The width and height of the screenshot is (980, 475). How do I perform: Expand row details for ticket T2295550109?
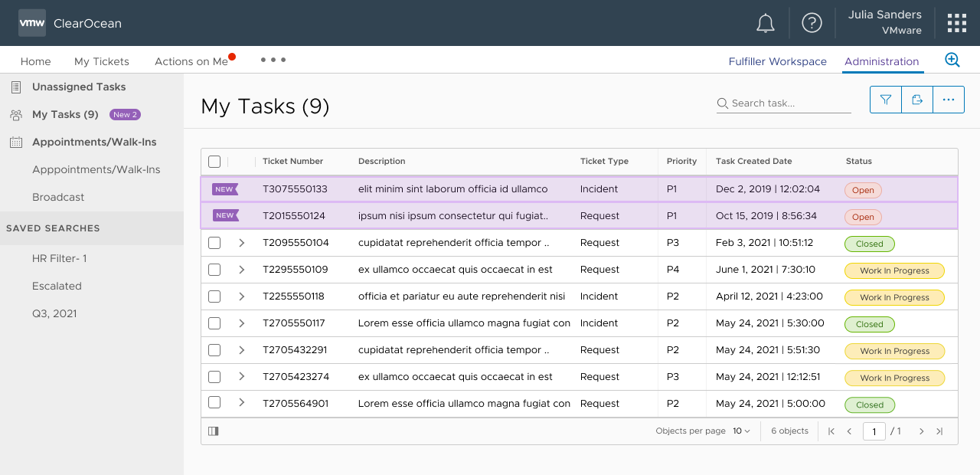pos(241,270)
